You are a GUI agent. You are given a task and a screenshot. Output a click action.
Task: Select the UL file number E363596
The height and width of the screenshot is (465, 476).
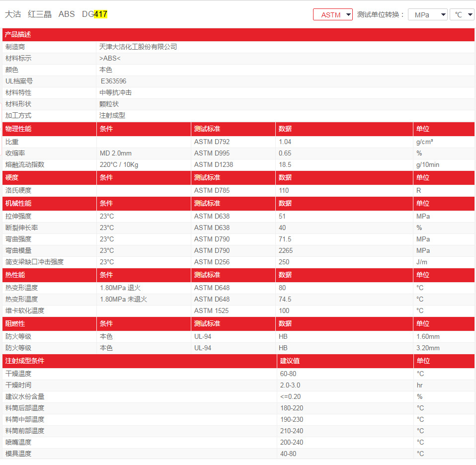point(114,81)
